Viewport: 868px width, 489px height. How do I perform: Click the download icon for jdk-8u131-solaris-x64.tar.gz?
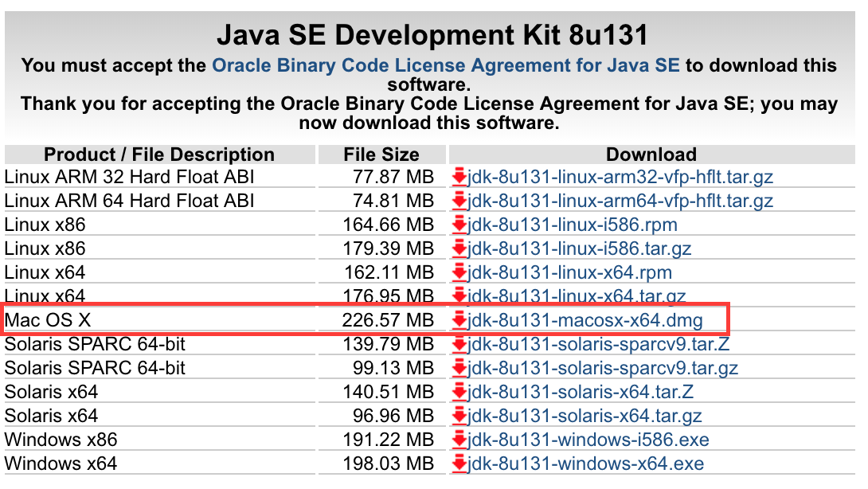point(461,416)
